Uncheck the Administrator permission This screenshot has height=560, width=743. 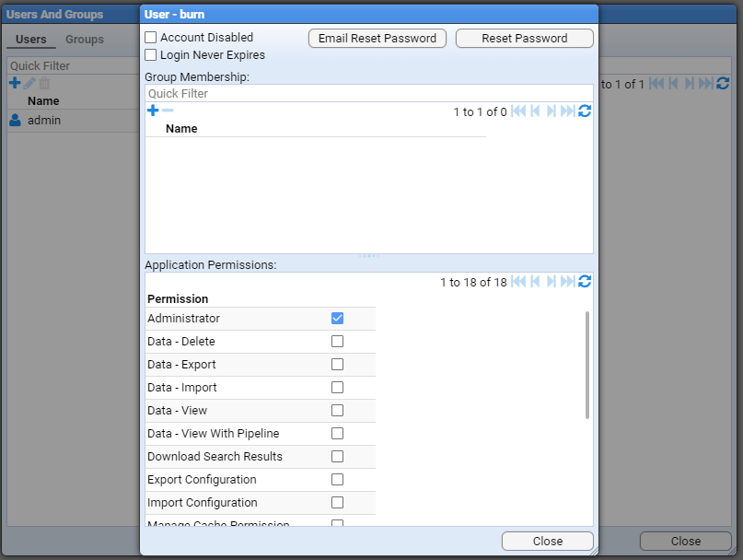337,319
